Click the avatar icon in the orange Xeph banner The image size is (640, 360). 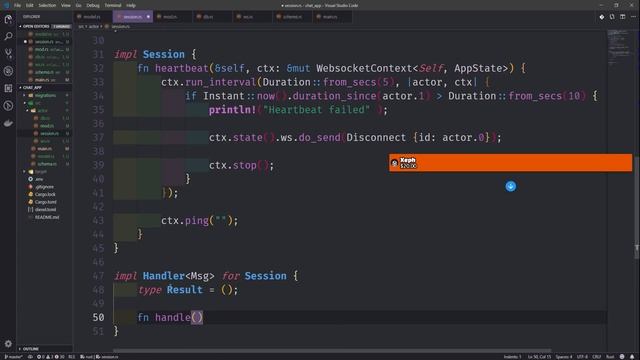coord(394,163)
